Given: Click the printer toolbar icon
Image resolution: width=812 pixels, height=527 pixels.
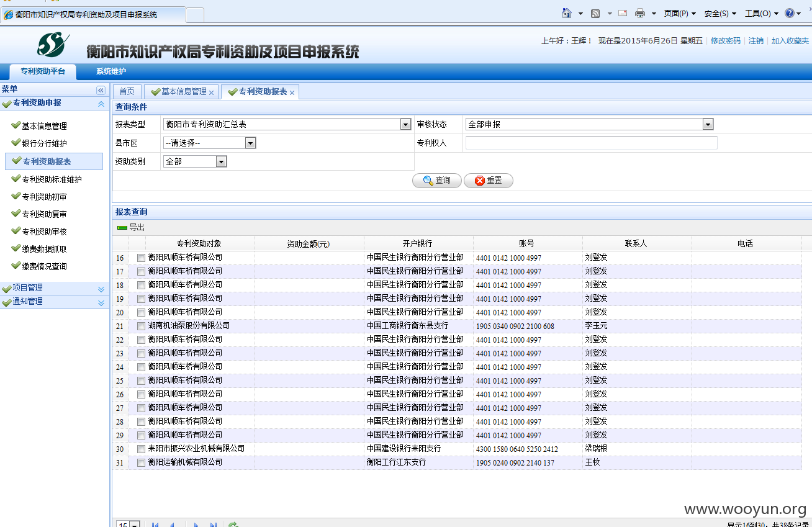Looking at the screenshot, I should 640,13.
